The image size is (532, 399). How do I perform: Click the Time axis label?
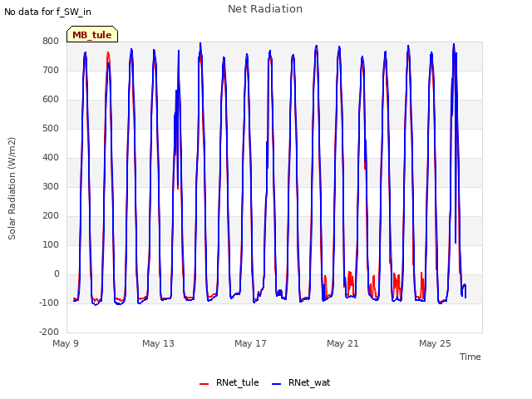point(470,357)
